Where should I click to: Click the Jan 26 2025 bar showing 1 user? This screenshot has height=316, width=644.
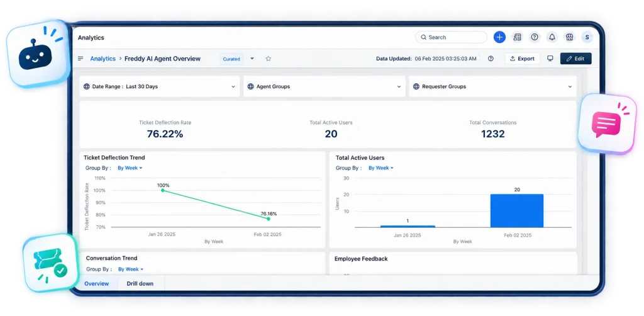coord(408,226)
